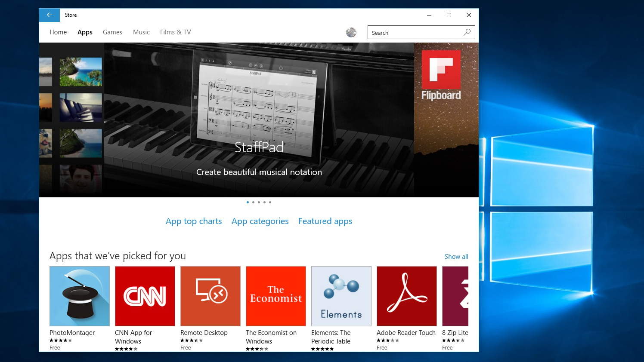644x362 pixels.
Task: Switch to the Games tab
Action: pos(112,32)
